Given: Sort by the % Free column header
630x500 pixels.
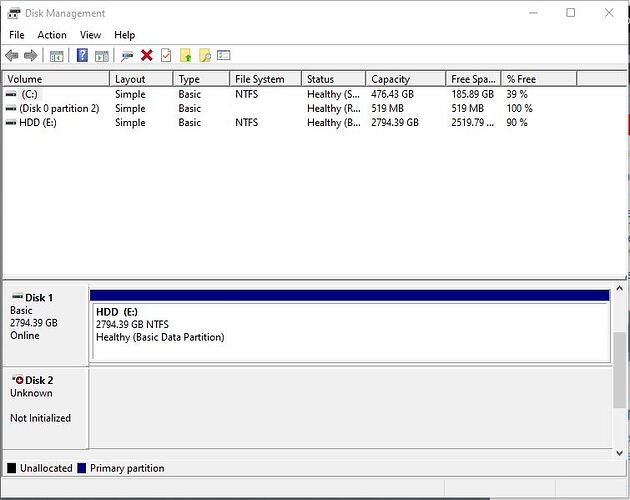Looking at the screenshot, I should click(x=539, y=79).
